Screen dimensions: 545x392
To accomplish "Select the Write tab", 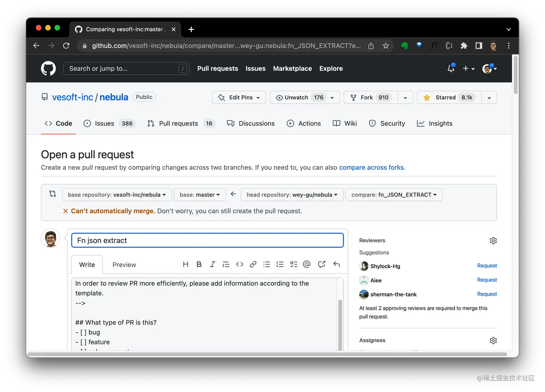I will coord(87,265).
